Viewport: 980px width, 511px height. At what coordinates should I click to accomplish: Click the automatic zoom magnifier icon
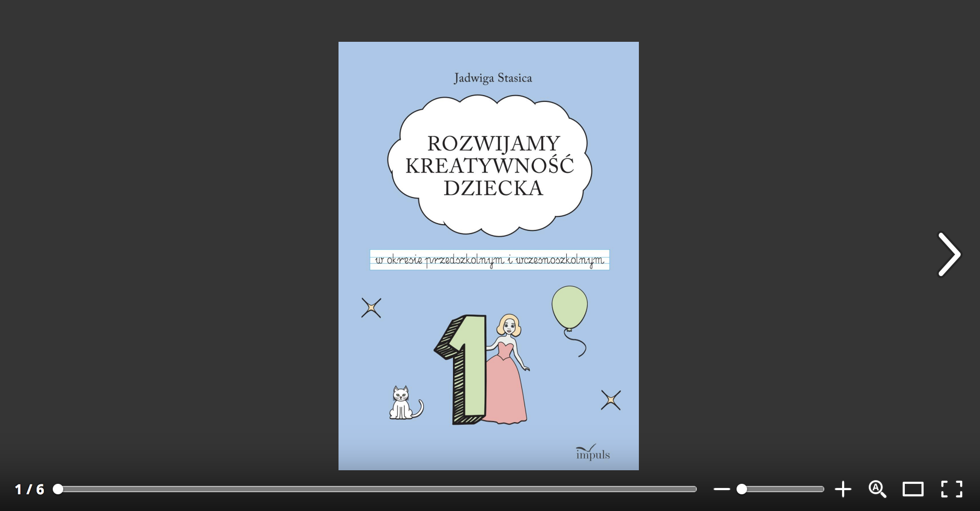pos(877,490)
